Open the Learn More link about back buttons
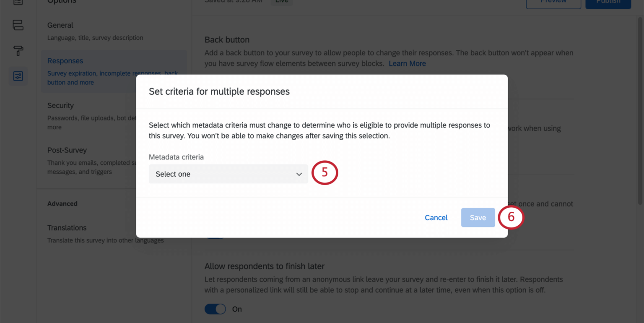The image size is (644, 323). tap(407, 63)
